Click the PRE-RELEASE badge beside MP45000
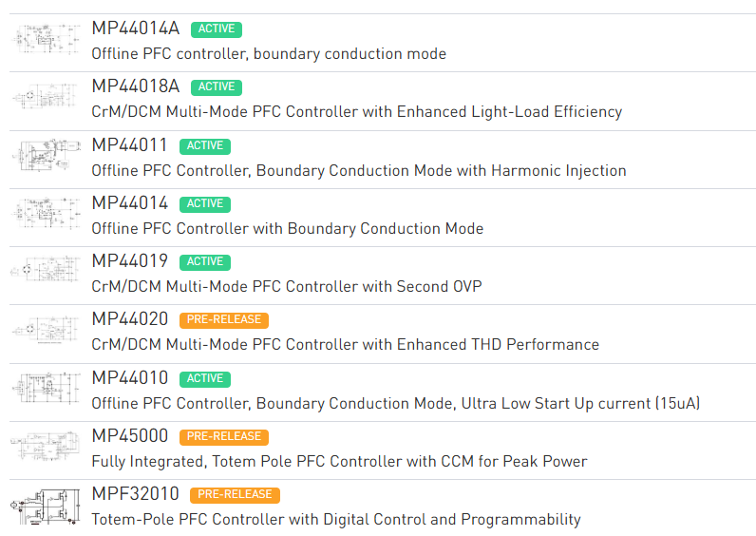The width and height of the screenshot is (756, 536). [x=223, y=437]
